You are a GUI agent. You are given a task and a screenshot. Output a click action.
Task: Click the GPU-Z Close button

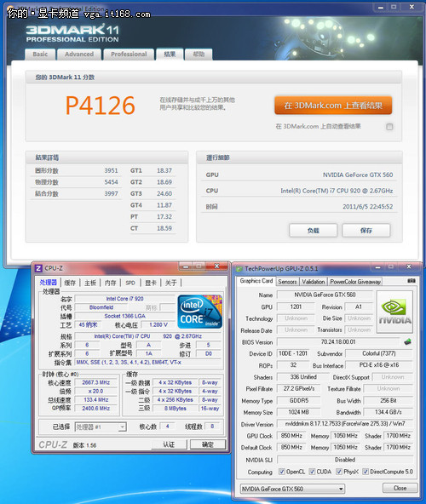point(400,488)
